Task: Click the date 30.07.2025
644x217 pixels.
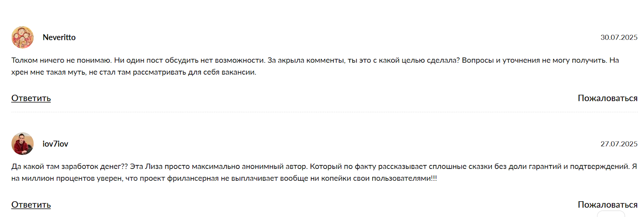Action: point(619,38)
